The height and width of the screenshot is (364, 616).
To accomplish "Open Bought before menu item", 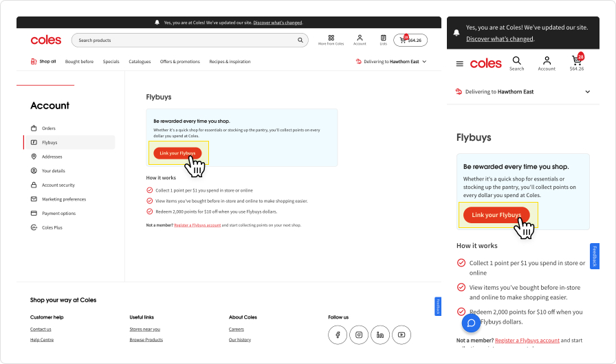I will pos(79,62).
